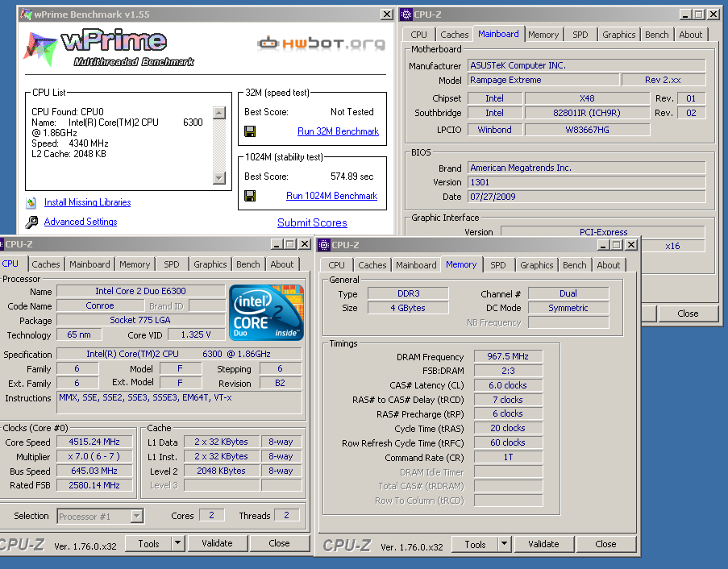Screen dimensions: 728x569
Task: Open About tab in Mainboard window
Action: [x=690, y=35]
